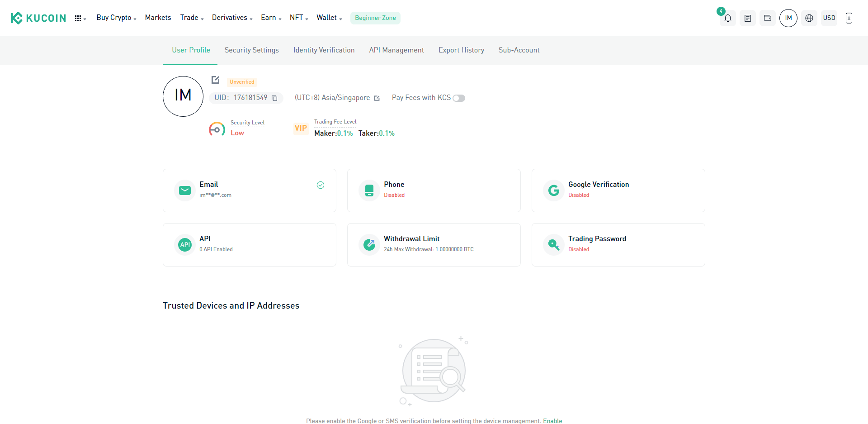868x424 pixels.
Task: Click the Taker 0.1% fee text
Action: click(x=377, y=133)
